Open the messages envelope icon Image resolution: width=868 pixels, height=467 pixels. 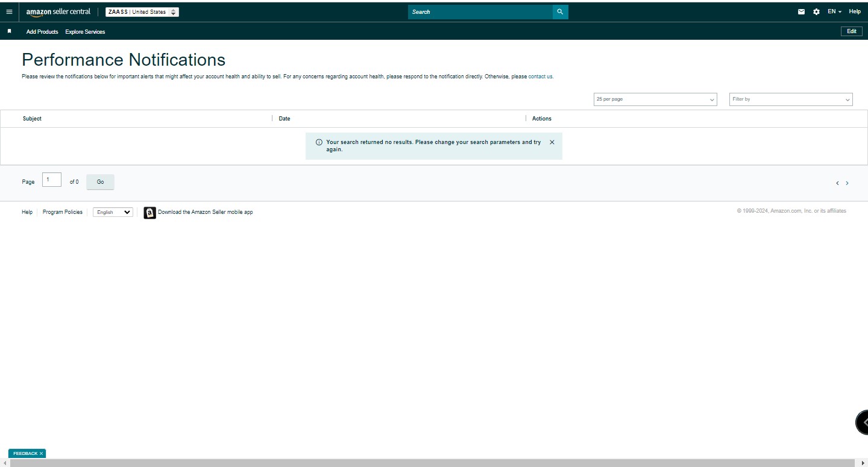pyautogui.click(x=801, y=11)
